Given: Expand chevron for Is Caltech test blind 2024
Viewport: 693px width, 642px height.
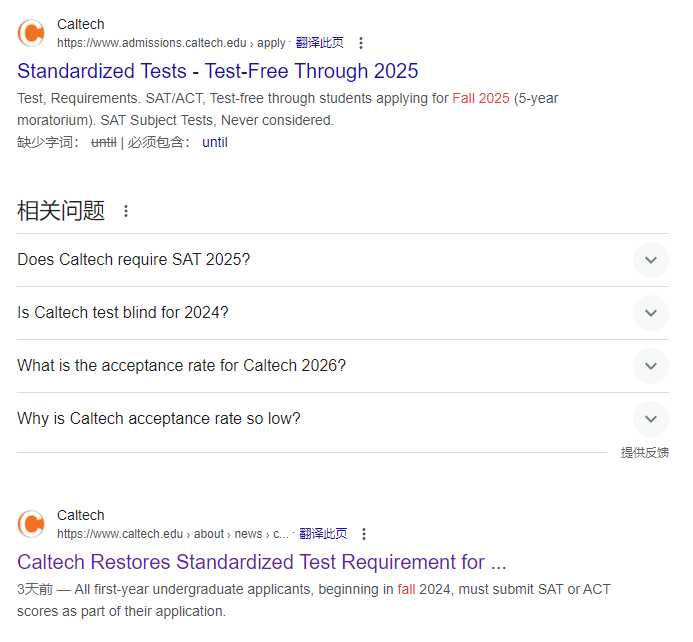Looking at the screenshot, I should coord(651,313).
